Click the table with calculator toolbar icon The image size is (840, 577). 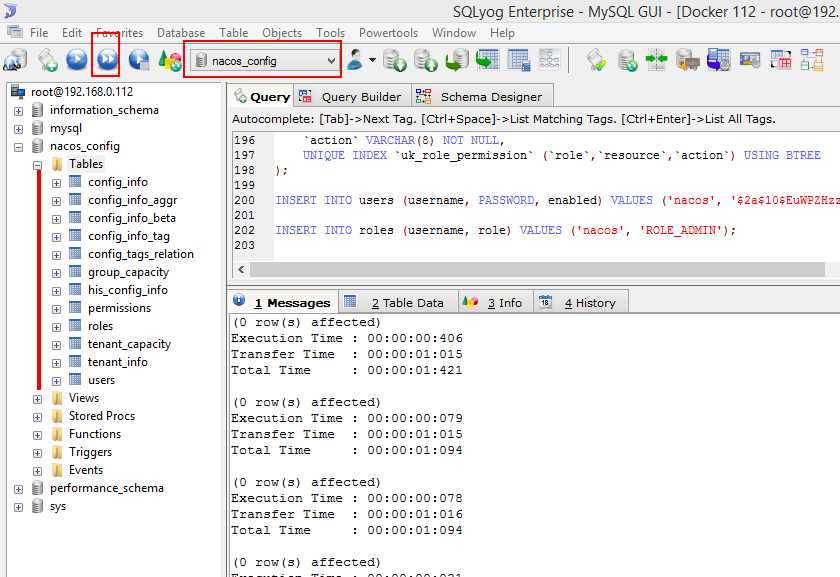519,60
